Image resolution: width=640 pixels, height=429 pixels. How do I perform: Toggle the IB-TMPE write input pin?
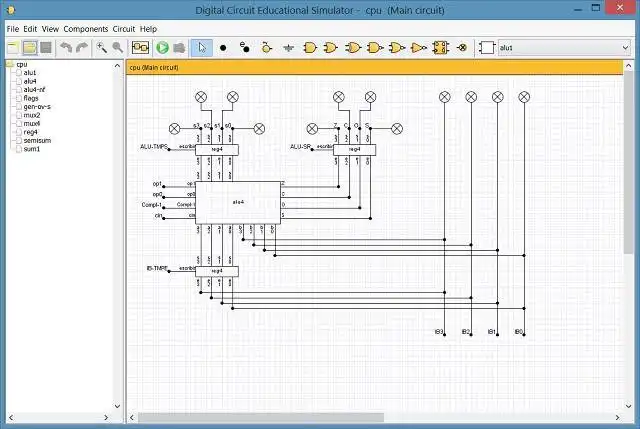169,271
